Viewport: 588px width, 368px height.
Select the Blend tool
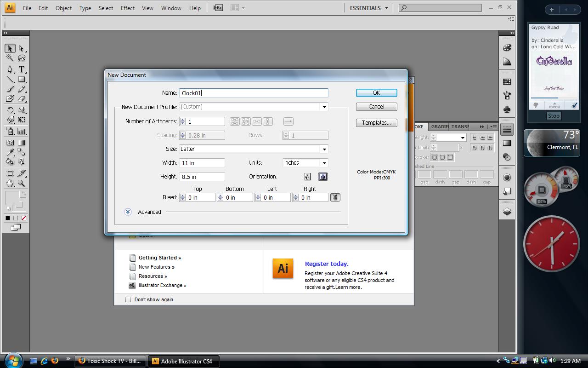pos(22,152)
